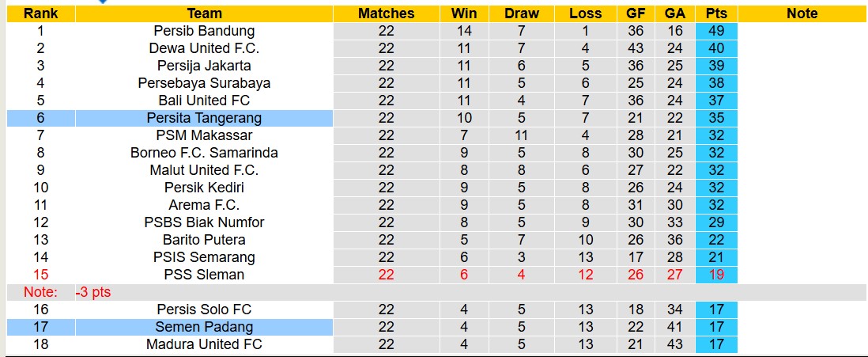Select Bali United FC's 37 points cell
868x357 pixels.
click(x=716, y=101)
